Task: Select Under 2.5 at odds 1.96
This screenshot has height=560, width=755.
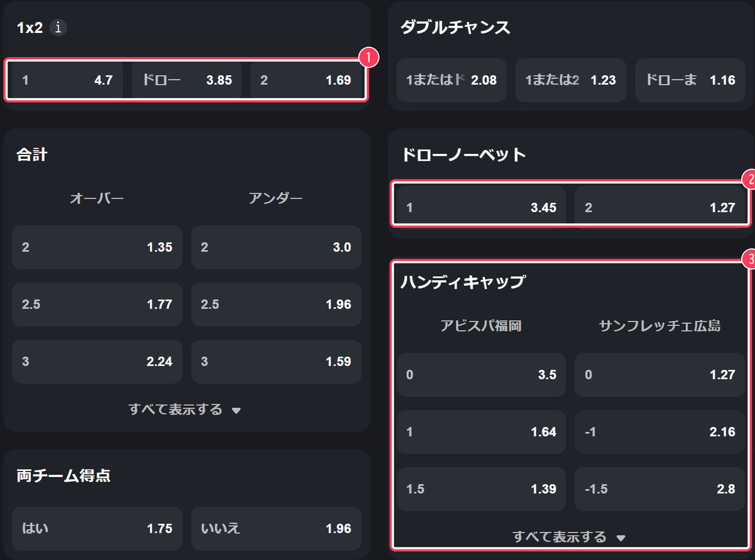Action: pos(276,304)
